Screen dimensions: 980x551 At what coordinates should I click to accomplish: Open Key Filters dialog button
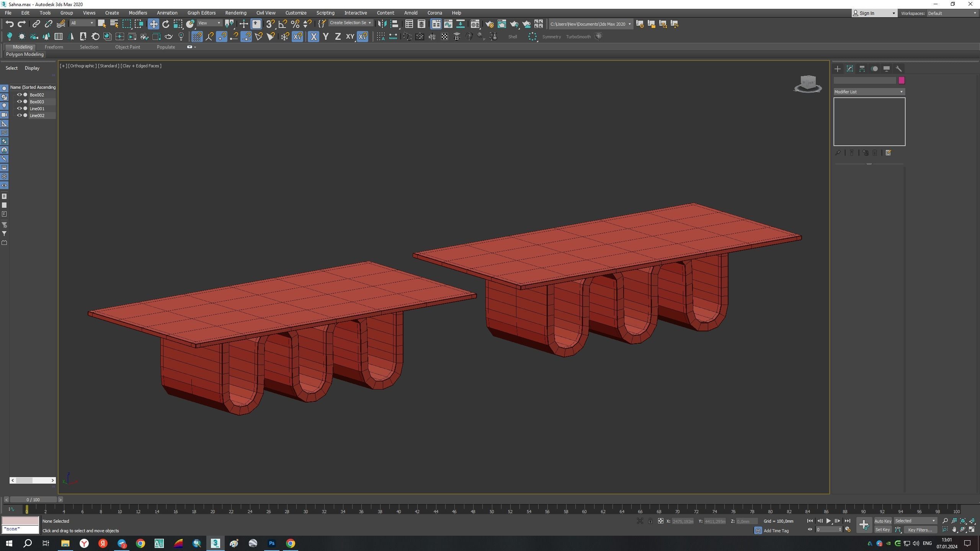point(920,530)
